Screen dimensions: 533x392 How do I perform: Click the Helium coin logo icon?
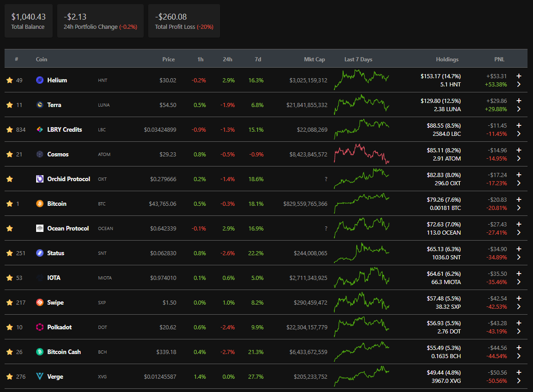coord(40,80)
